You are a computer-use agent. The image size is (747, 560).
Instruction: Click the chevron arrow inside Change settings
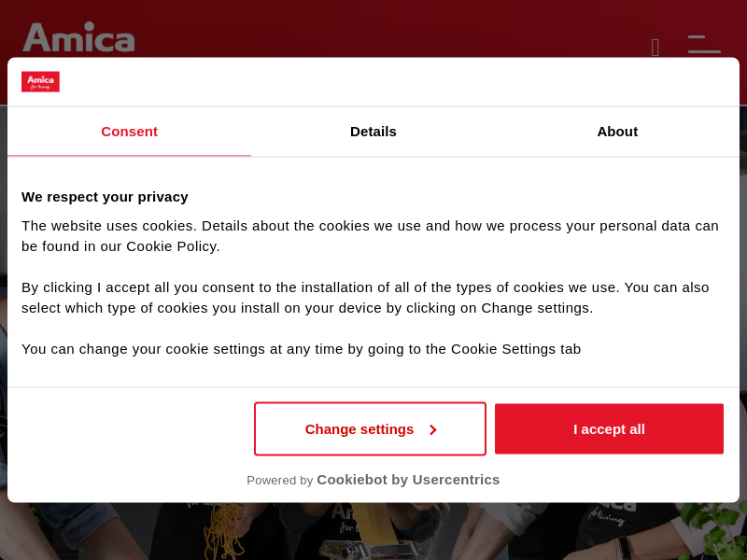432,430
